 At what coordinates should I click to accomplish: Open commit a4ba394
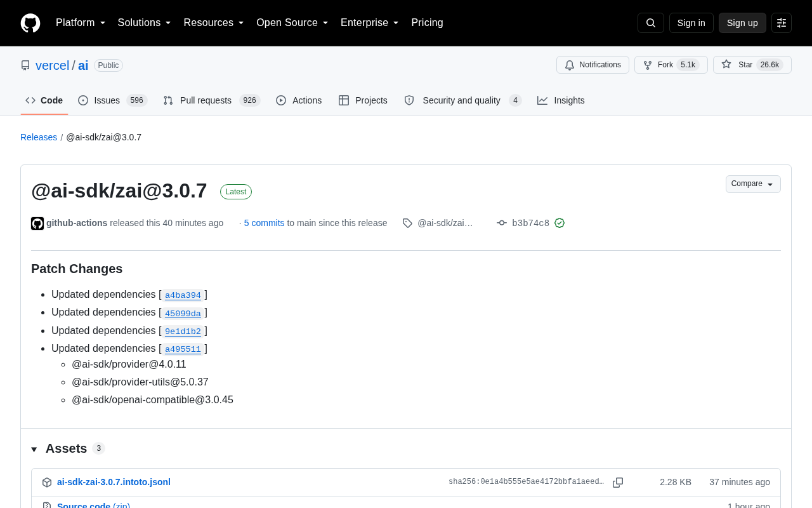pyautogui.click(x=183, y=295)
